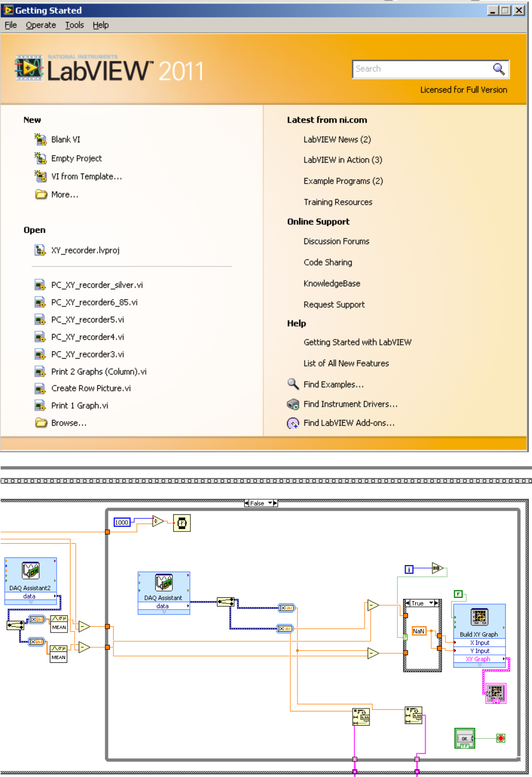Open Request Support link

334,304
